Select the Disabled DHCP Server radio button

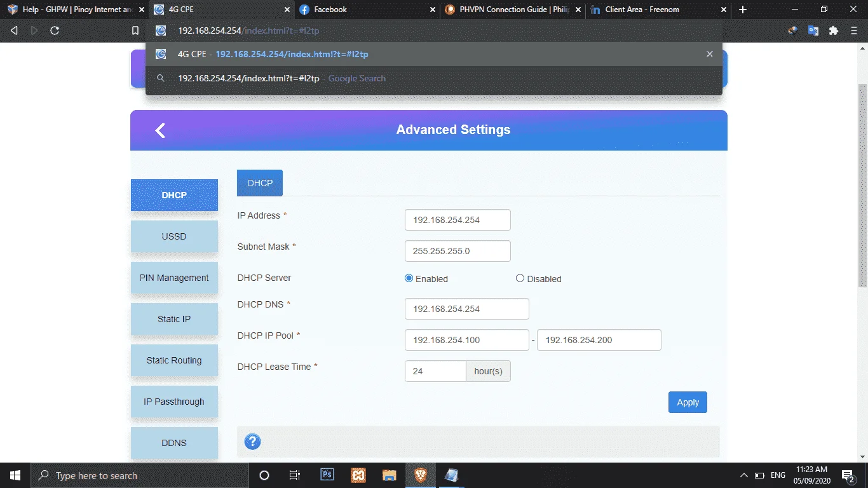[x=520, y=278]
